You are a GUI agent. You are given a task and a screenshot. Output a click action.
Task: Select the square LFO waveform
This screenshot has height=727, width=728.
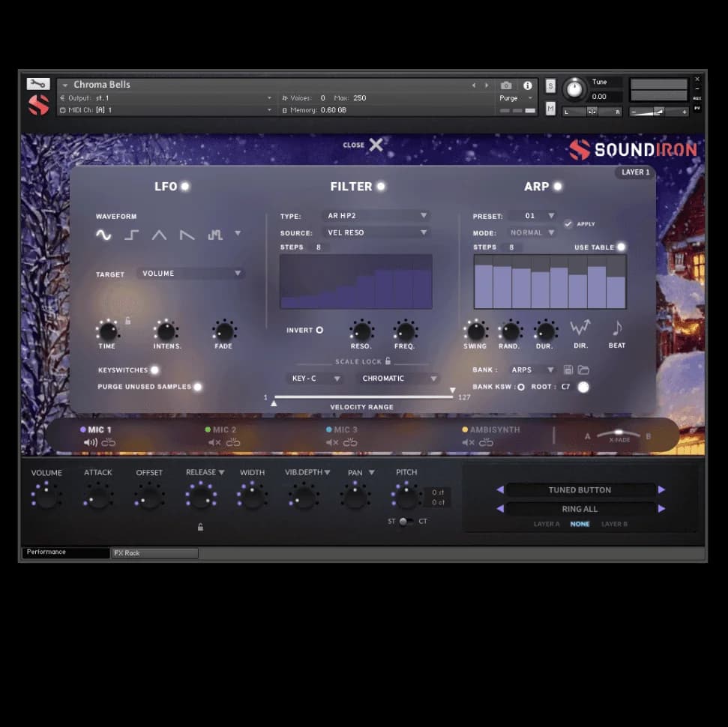click(x=132, y=235)
